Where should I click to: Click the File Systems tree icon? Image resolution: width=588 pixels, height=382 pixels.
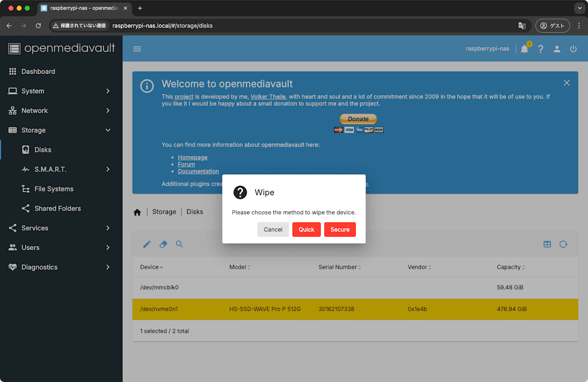coord(25,189)
